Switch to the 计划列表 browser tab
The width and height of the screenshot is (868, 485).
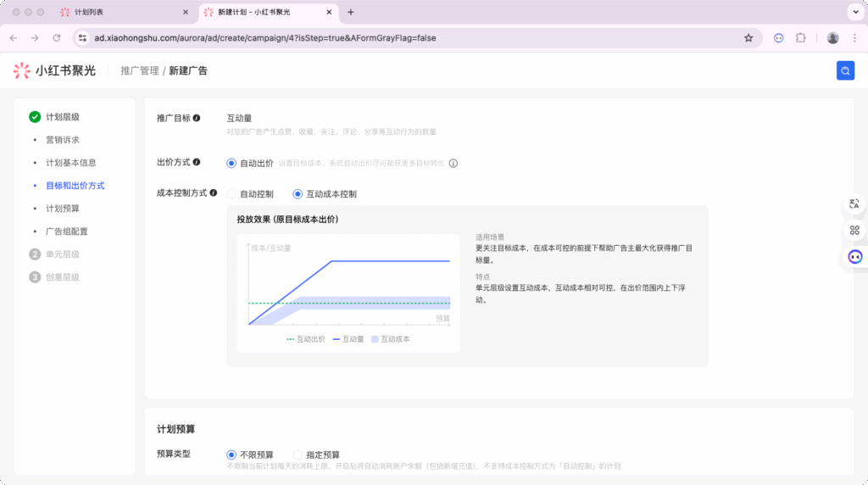(x=123, y=12)
